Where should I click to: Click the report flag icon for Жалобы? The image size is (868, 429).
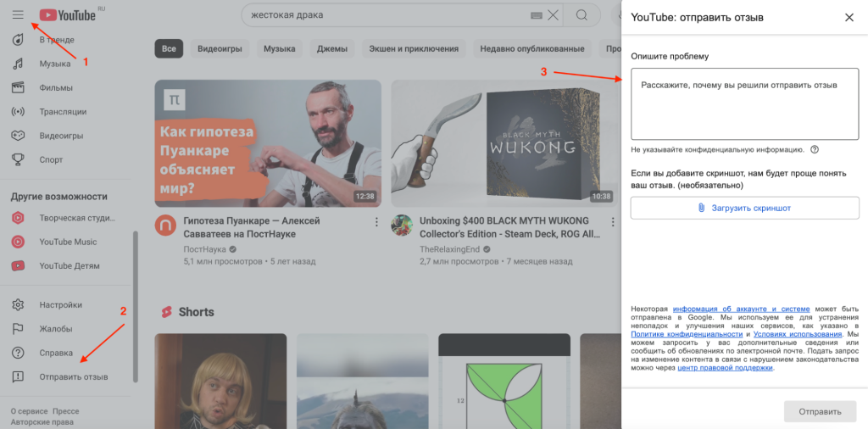click(18, 329)
